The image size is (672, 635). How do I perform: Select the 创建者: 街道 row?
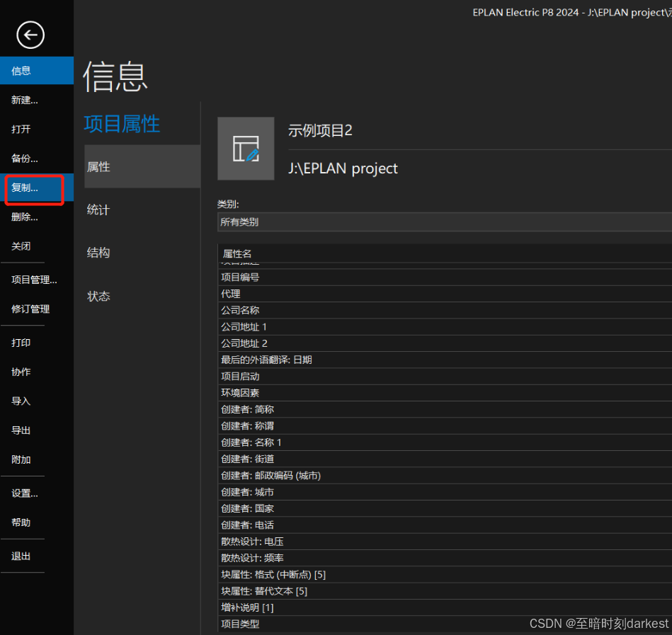(445, 459)
